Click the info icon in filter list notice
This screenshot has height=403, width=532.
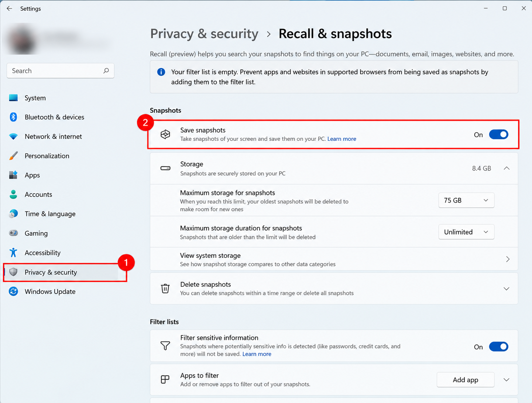[x=161, y=72]
